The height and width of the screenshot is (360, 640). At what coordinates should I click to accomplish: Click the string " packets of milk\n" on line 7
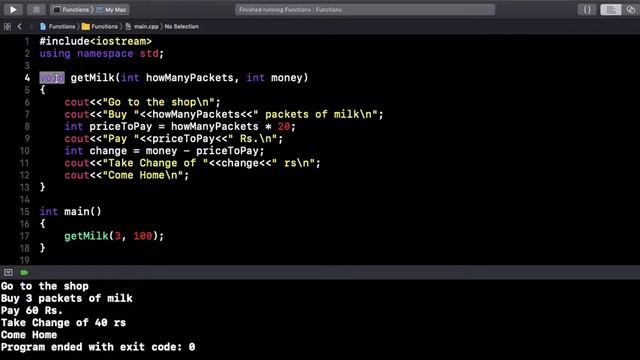point(315,114)
